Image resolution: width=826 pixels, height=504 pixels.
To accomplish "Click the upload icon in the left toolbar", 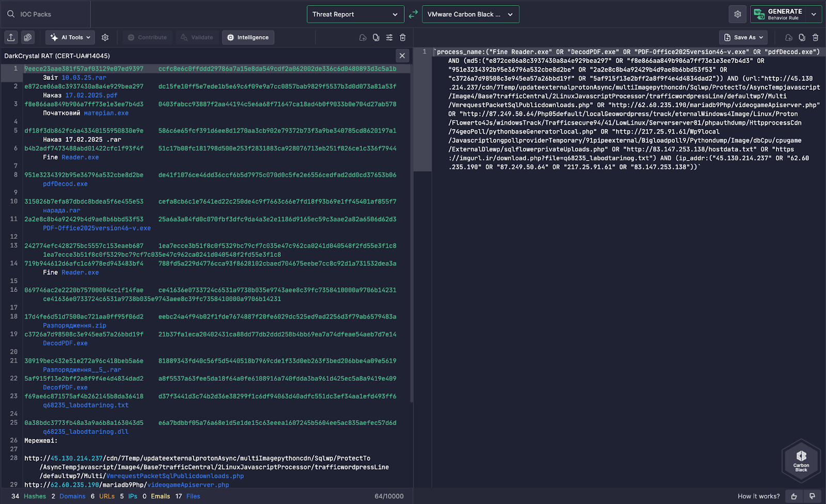I will click(11, 37).
